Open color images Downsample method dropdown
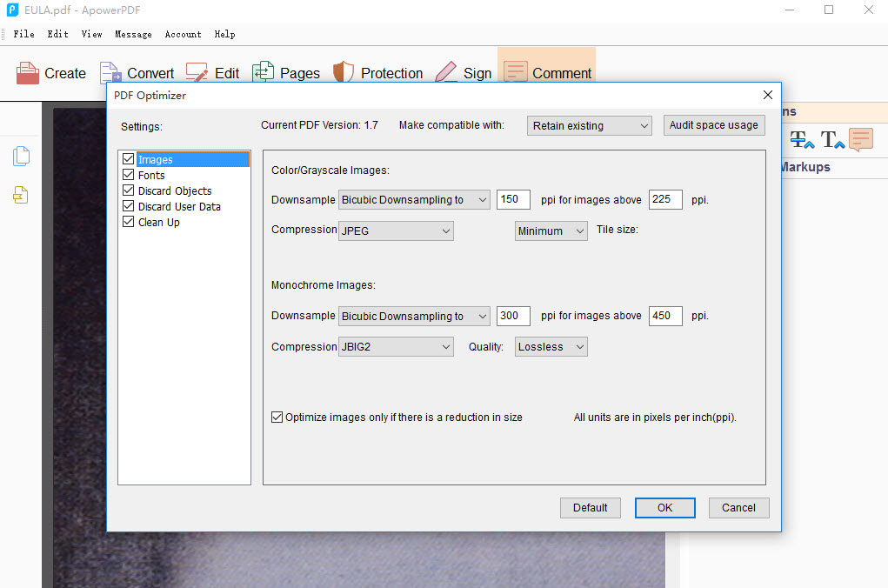The image size is (888, 588). point(414,199)
